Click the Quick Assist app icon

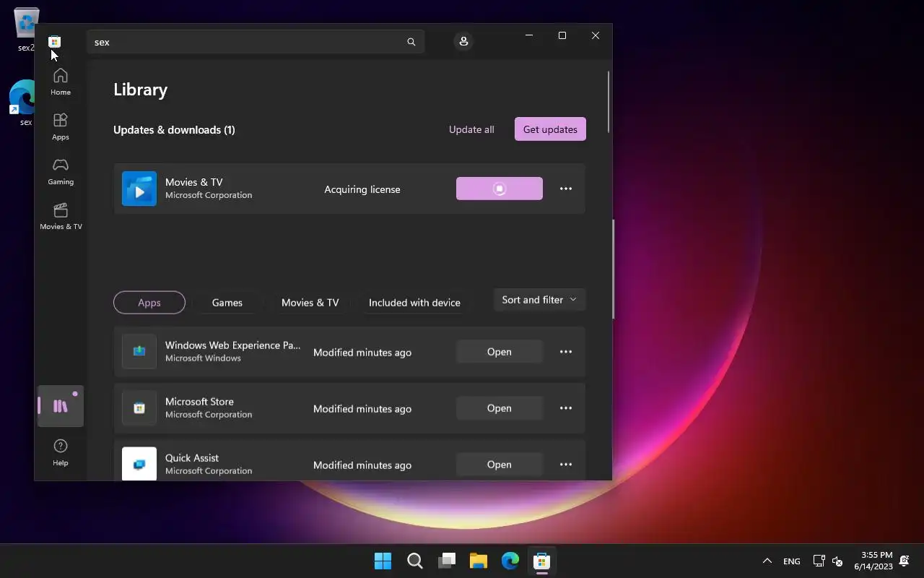click(139, 464)
